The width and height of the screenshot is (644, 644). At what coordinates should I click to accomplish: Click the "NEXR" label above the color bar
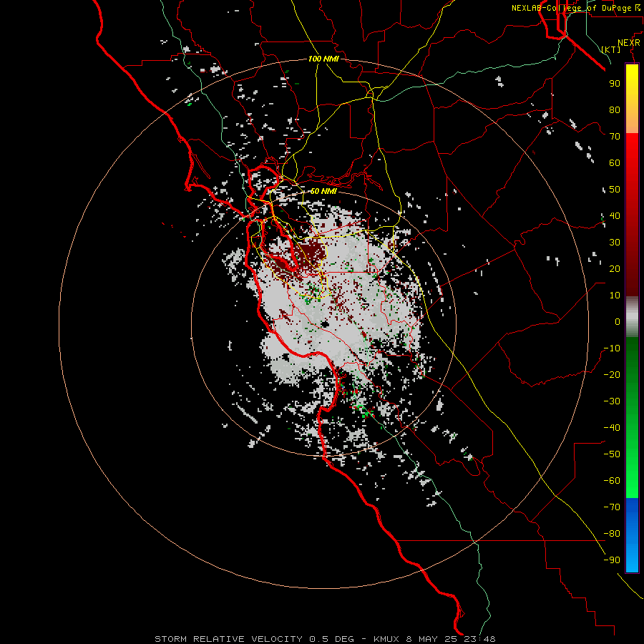pos(629,43)
